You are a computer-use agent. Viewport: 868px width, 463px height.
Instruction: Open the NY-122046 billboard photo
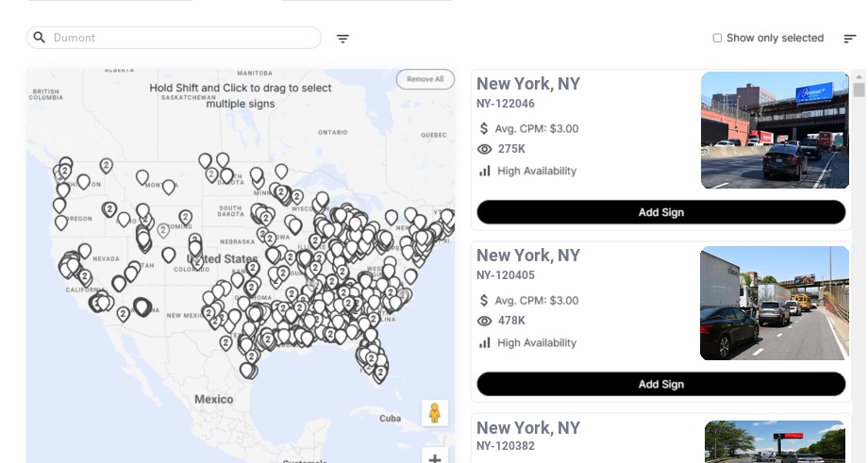point(775,131)
